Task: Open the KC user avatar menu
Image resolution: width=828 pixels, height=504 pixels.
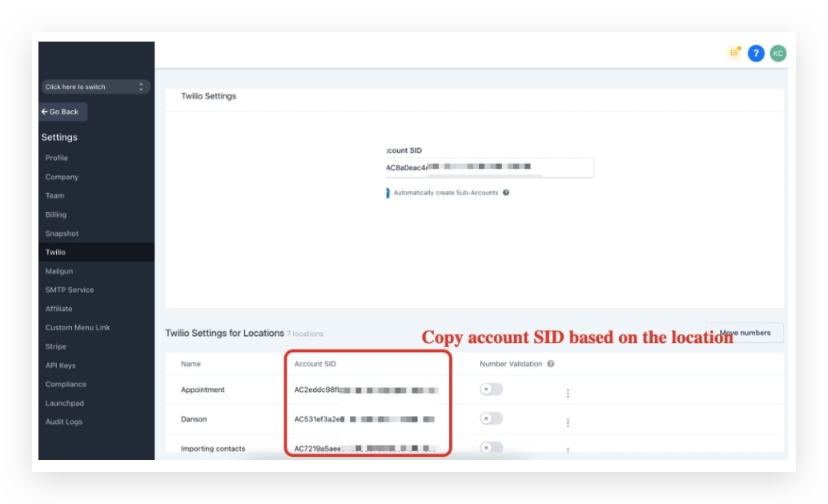Action: (778, 54)
